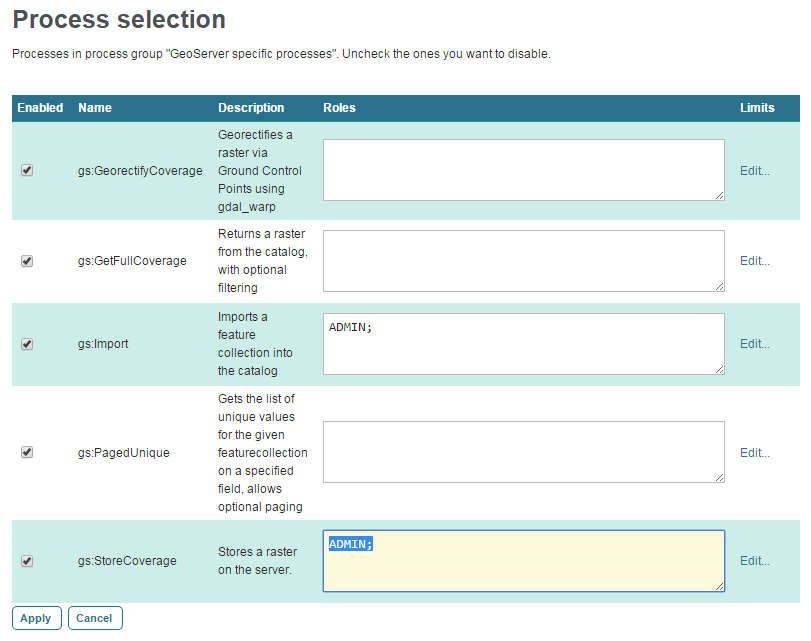This screenshot has height=641, width=811.
Task: Uncheck the gs:GeorectifyCoverage enabled checkbox
Action: coord(27,171)
